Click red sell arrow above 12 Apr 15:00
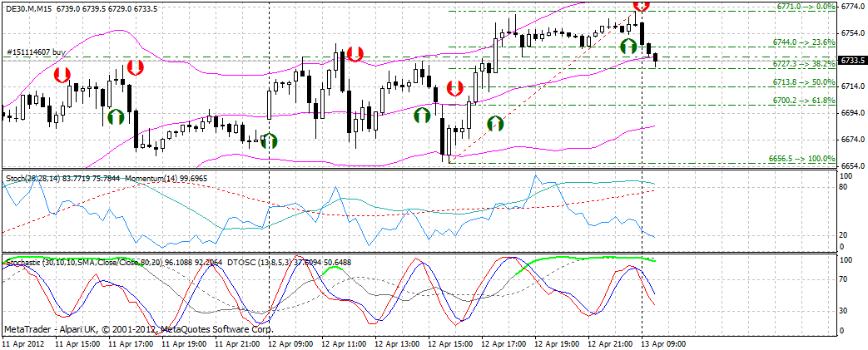Image resolution: width=868 pixels, height=350 pixels. 455,87
